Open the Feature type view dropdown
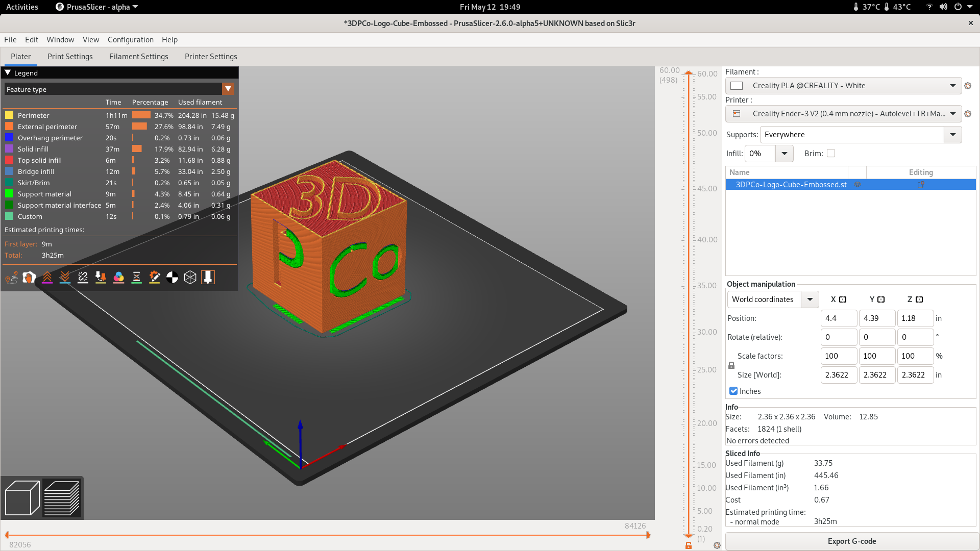 [228, 89]
